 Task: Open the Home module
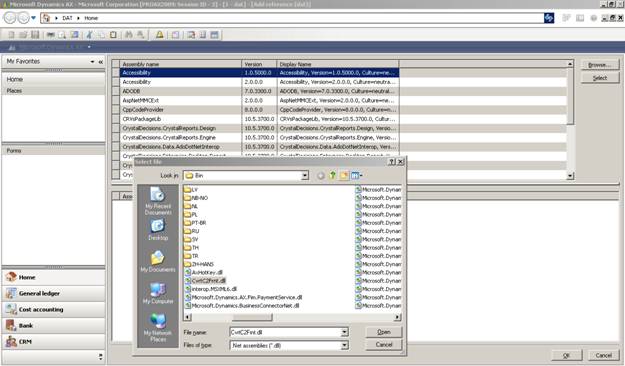pyautogui.click(x=53, y=277)
